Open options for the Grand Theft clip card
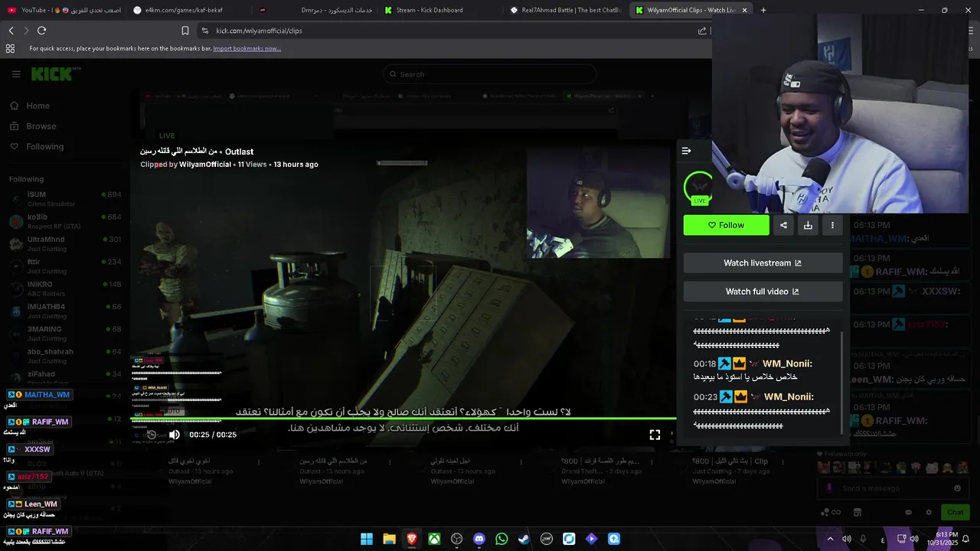The height and width of the screenshot is (551, 980). pos(651,462)
